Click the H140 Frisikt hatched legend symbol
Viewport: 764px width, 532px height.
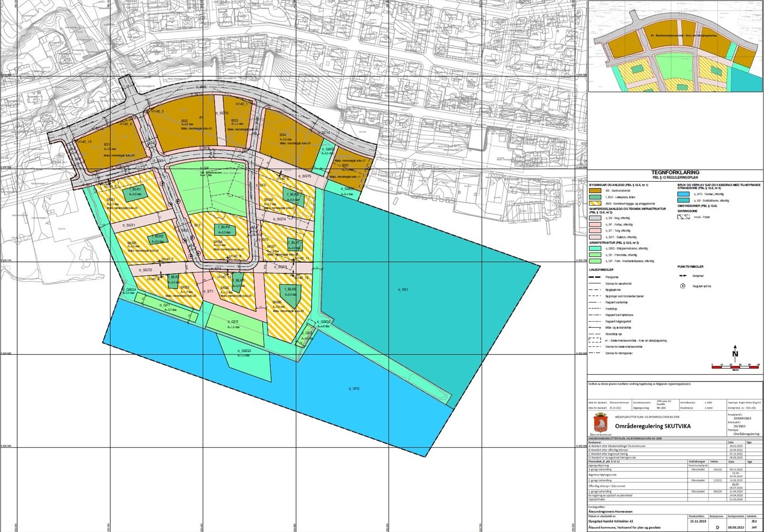(x=684, y=216)
